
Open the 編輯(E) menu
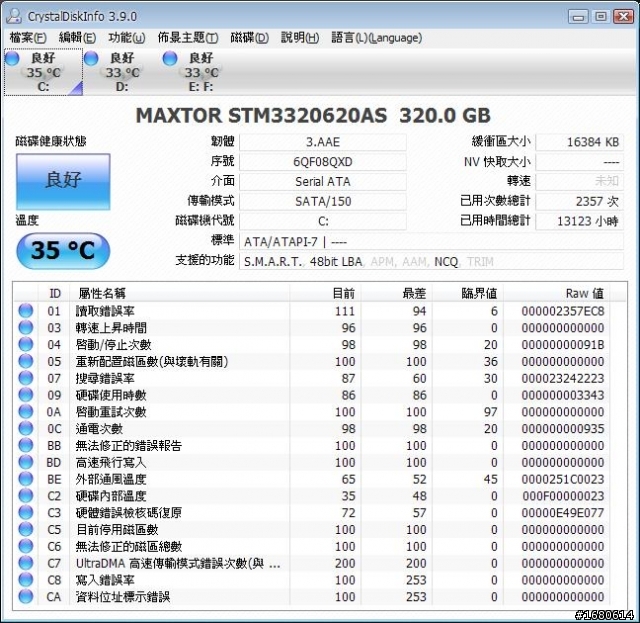pyautogui.click(x=77, y=38)
